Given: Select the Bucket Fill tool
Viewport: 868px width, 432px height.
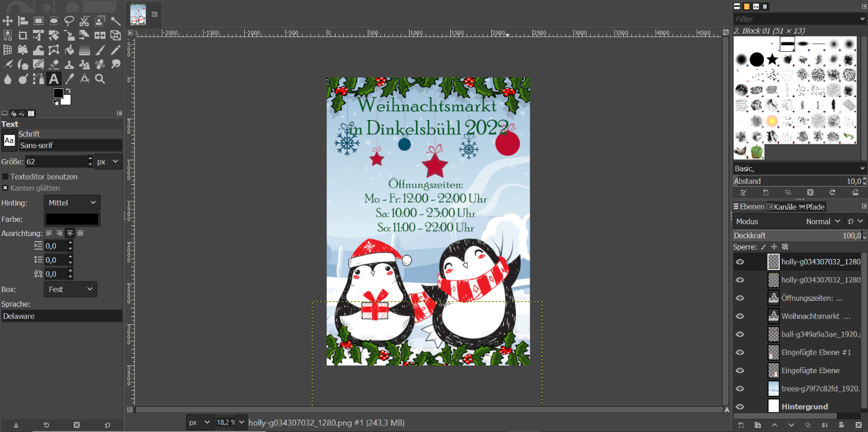Looking at the screenshot, I should point(69,50).
